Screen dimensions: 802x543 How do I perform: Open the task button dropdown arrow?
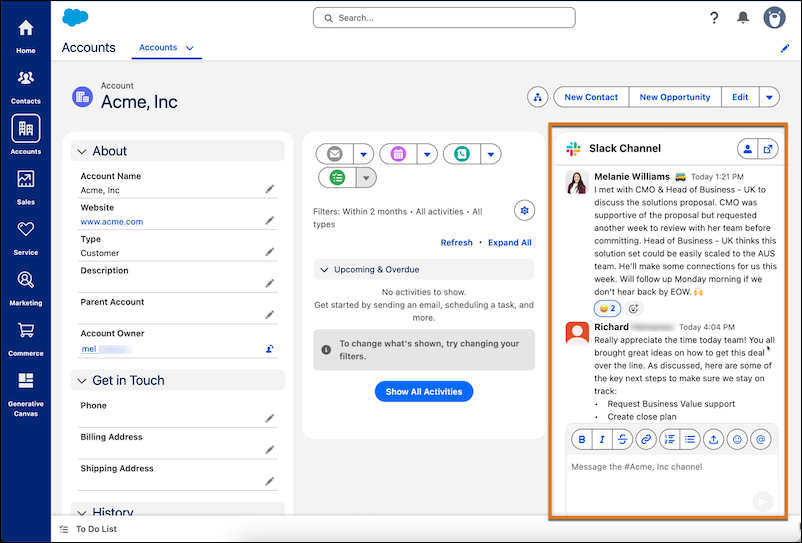pyautogui.click(x=366, y=178)
